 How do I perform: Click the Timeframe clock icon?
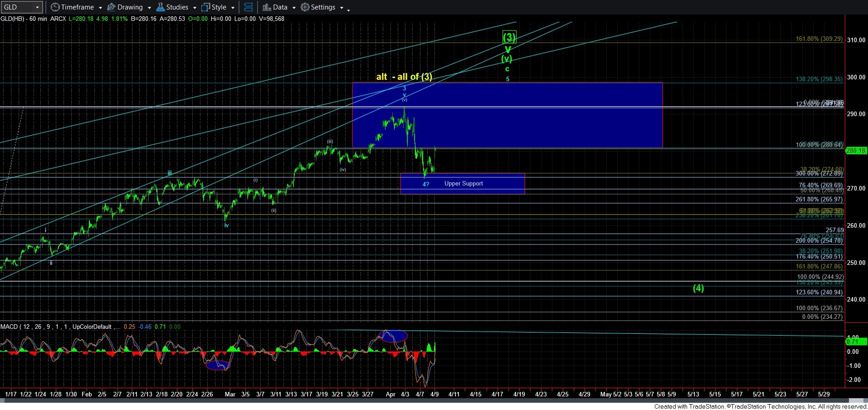point(55,7)
